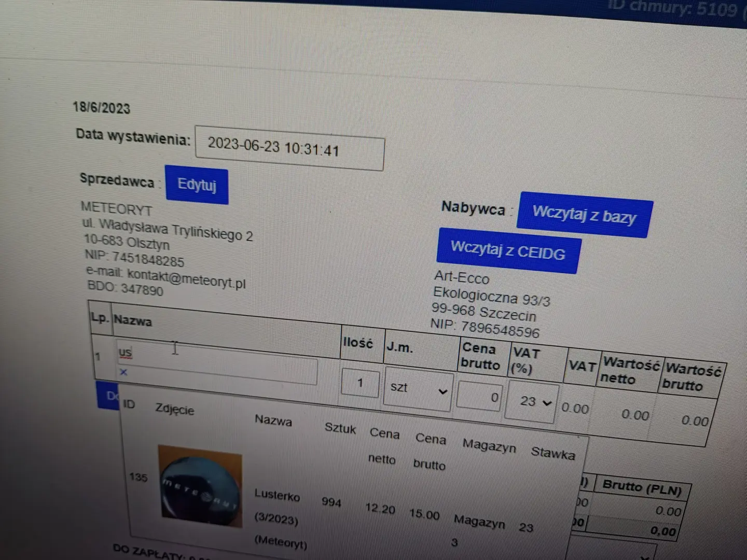This screenshot has height=560, width=747.
Task: Select the Lusterko product thumbnail image
Action: [200, 486]
